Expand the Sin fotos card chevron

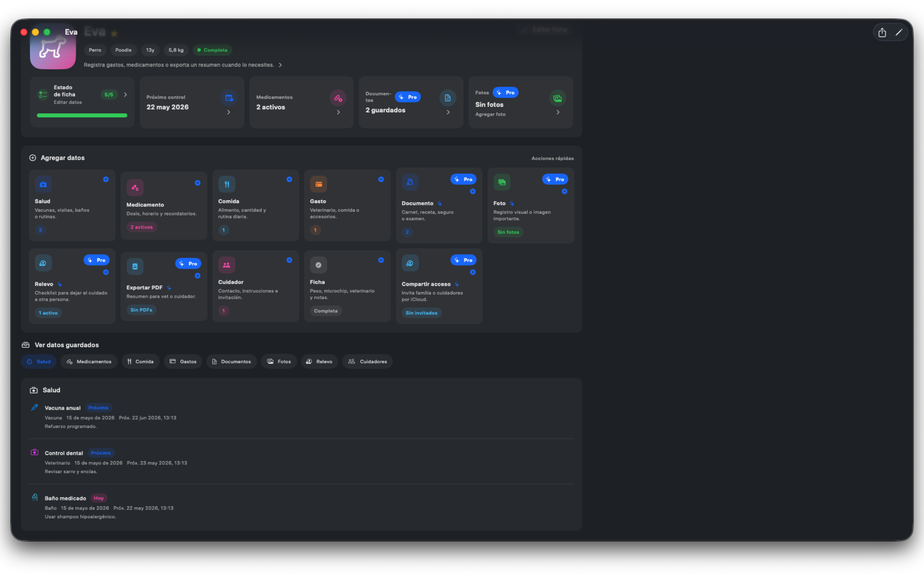pyautogui.click(x=558, y=112)
